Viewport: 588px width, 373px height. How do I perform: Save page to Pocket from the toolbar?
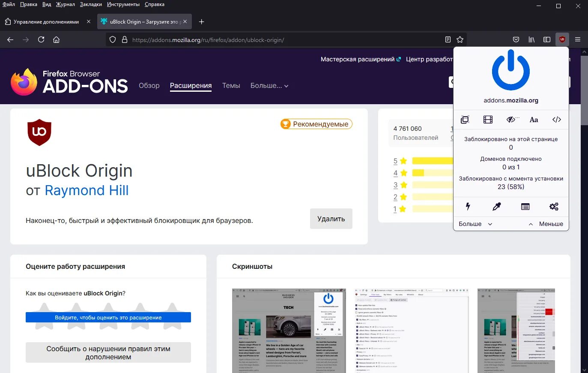516,39
